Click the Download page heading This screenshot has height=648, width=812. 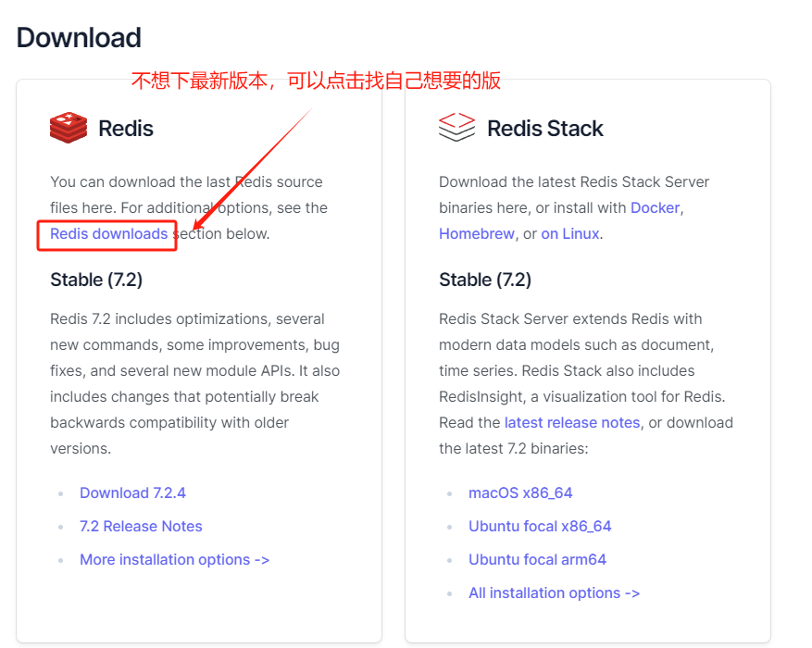[79, 38]
